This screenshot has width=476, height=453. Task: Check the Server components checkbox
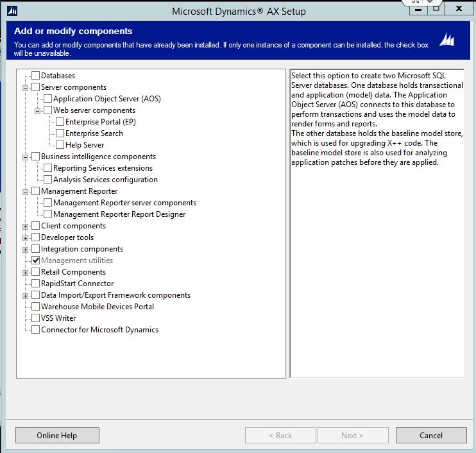tap(35, 87)
